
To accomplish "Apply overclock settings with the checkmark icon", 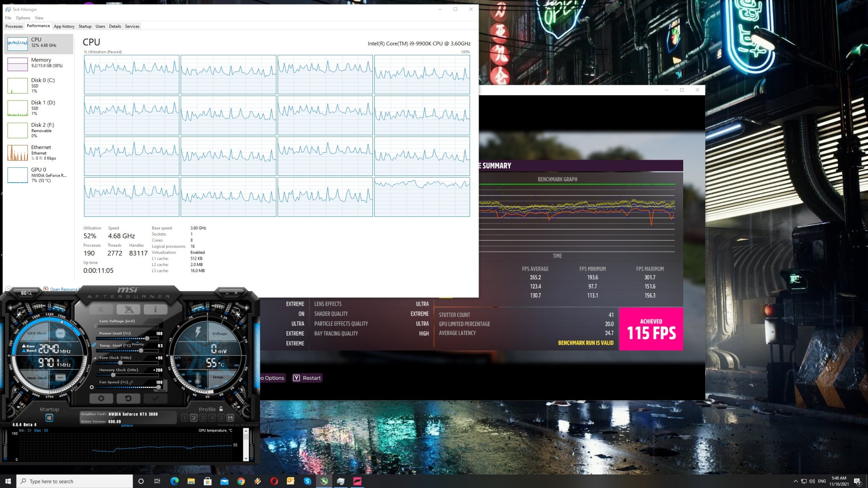I will tap(155, 399).
